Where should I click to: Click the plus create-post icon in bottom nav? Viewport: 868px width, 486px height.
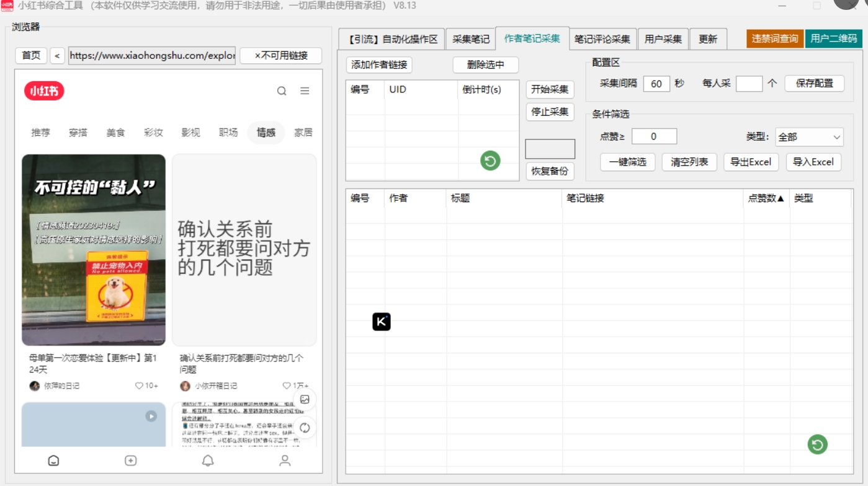coord(130,461)
